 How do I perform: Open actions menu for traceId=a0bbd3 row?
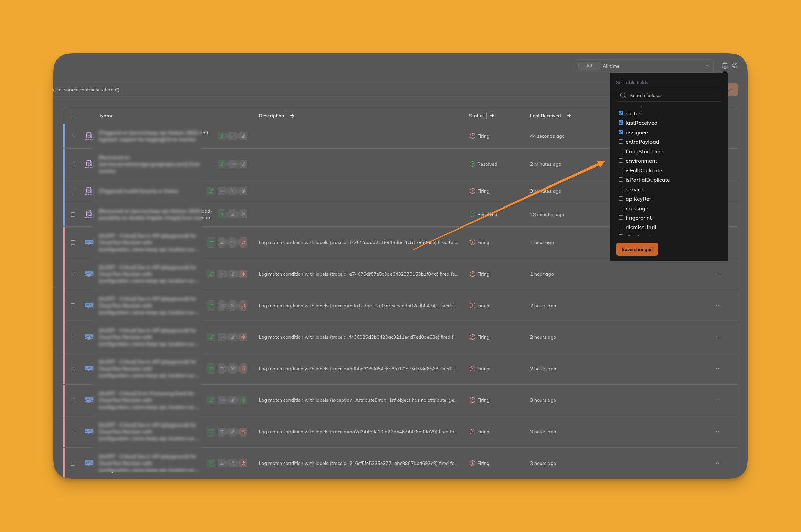[718, 369]
